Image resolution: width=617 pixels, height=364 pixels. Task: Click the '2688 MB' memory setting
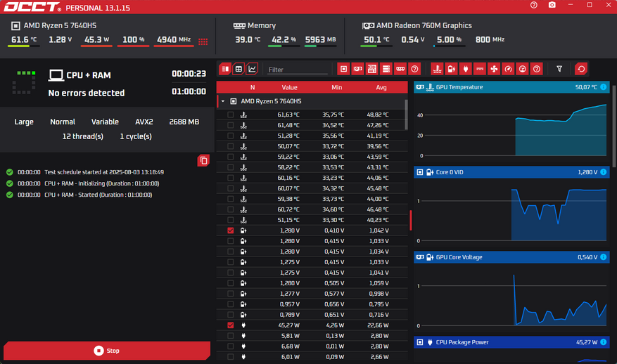click(x=184, y=122)
